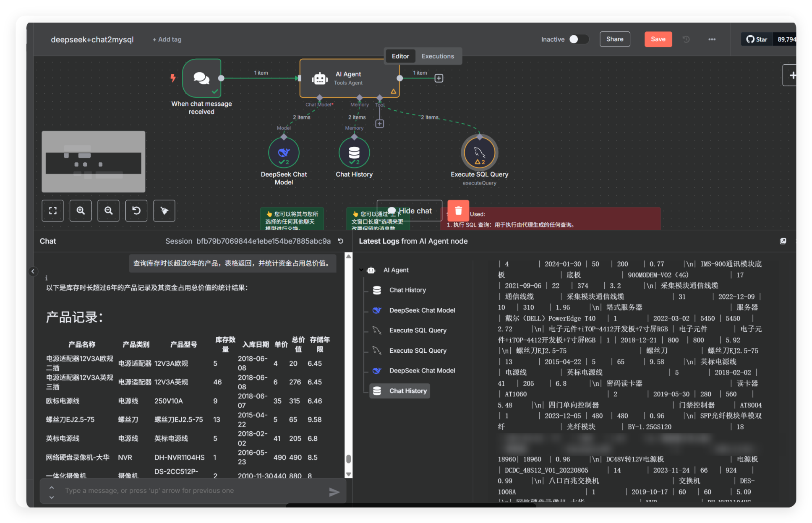Open the DeepSeek Chat Model node
The height and width of the screenshot is (523, 812).
pos(284,153)
